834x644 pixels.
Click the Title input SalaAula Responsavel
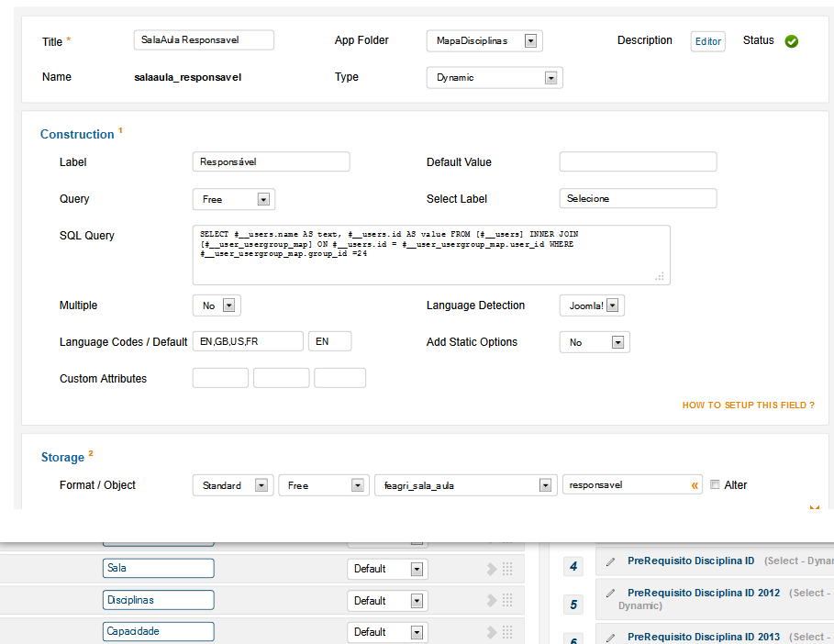tap(204, 40)
